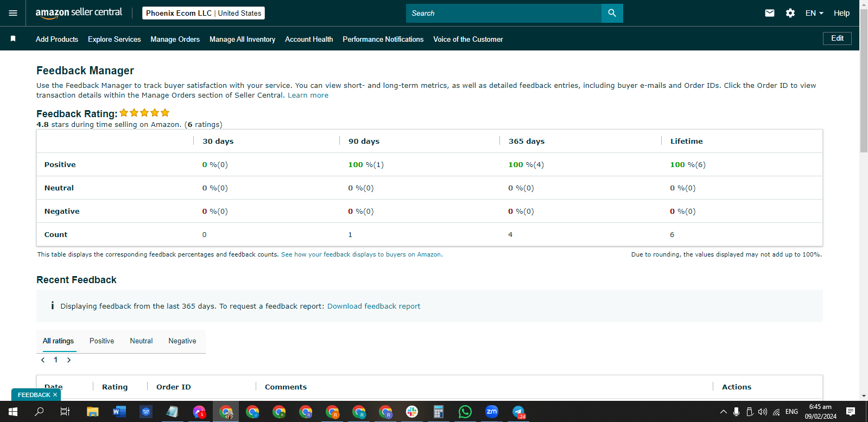868x422 pixels.
Task: Open the hamburger navigation menu
Action: click(x=13, y=13)
